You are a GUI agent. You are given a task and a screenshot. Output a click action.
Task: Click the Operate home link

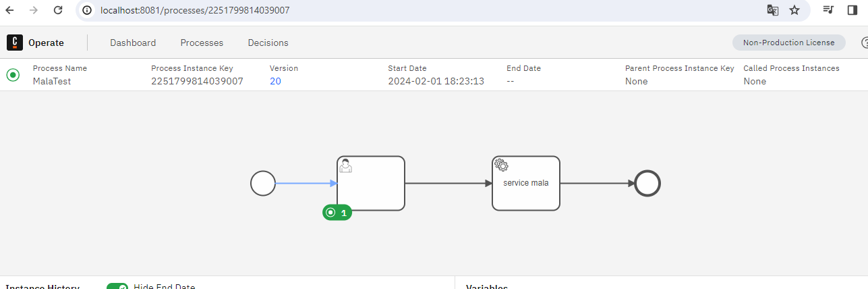pos(46,43)
